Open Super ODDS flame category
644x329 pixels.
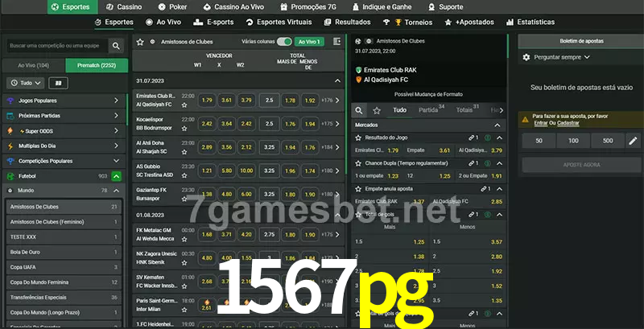pyautogui.click(x=10, y=131)
